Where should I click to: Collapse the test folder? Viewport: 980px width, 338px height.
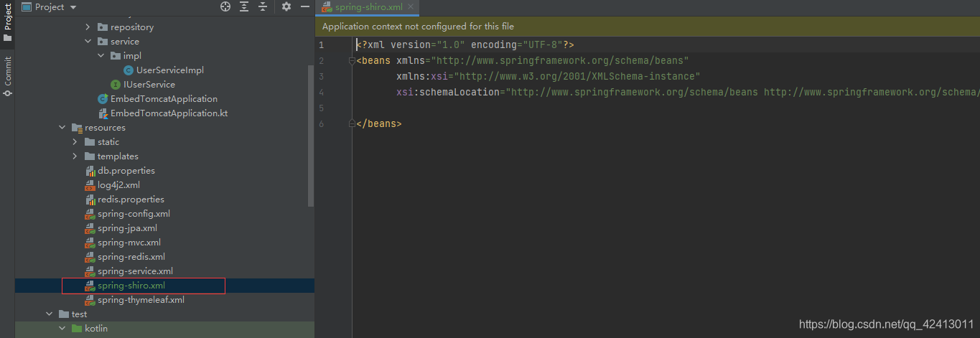click(49, 314)
